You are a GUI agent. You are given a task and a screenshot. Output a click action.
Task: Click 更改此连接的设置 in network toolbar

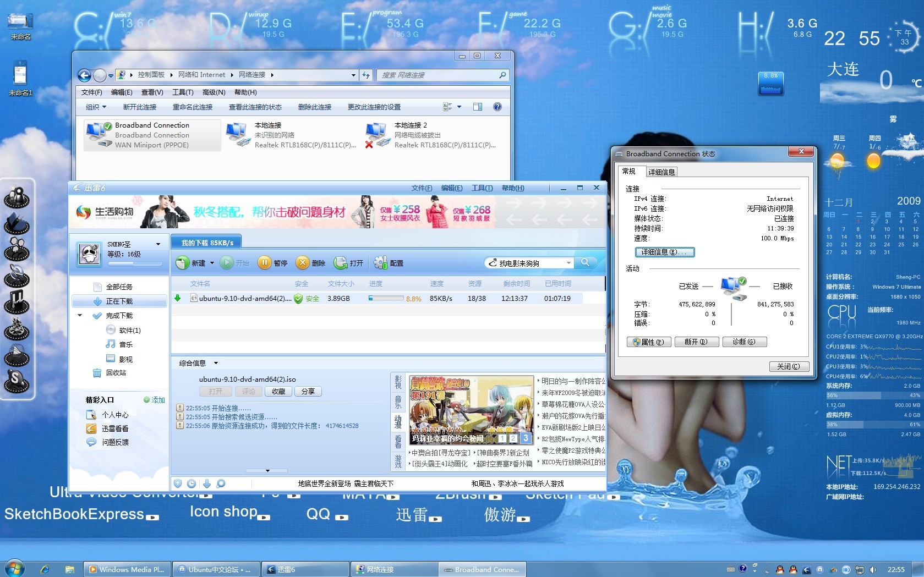[x=374, y=107]
